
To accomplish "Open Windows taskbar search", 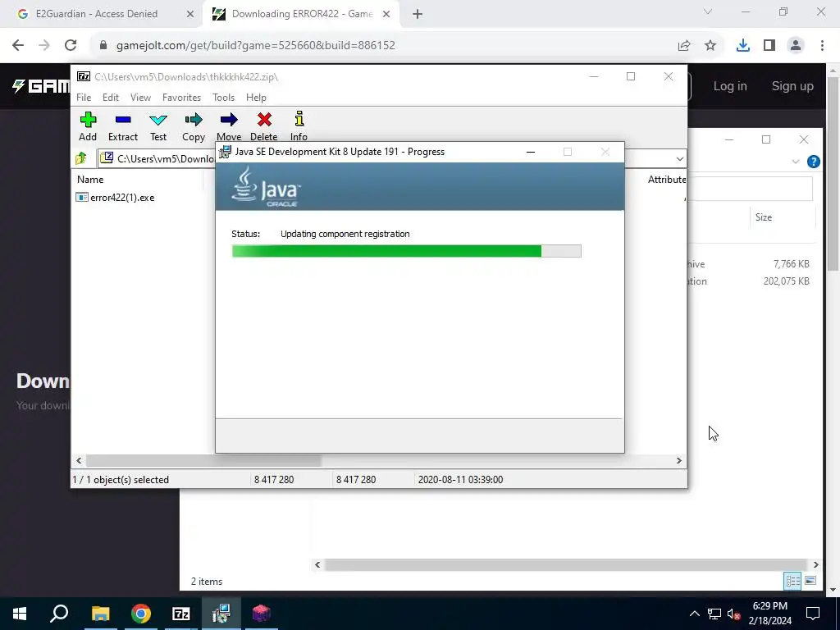I will 59,614.
